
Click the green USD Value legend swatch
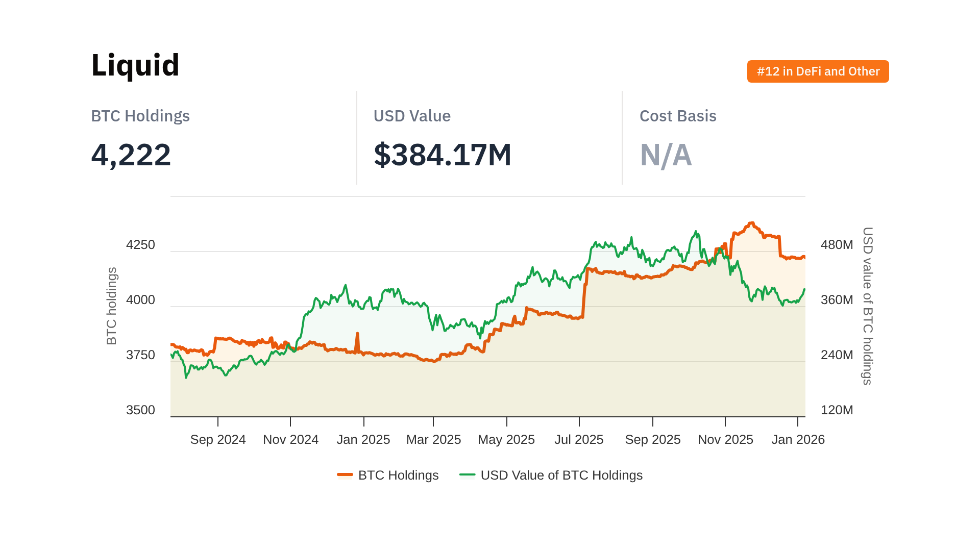[467, 475]
